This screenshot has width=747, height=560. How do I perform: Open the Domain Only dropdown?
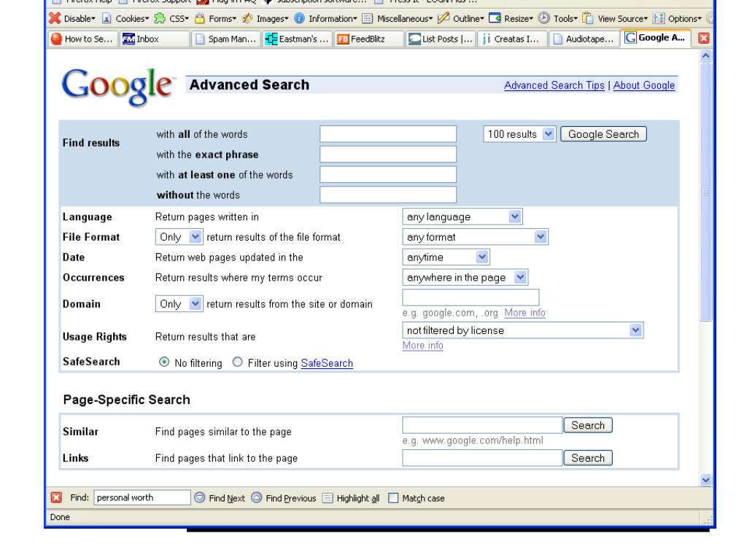click(179, 304)
